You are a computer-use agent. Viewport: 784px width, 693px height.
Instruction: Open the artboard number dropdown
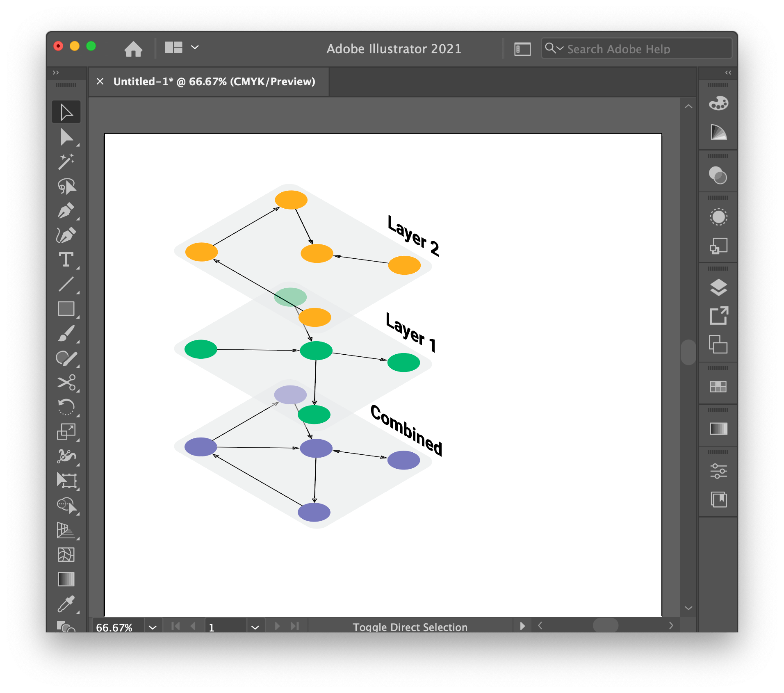coord(255,627)
